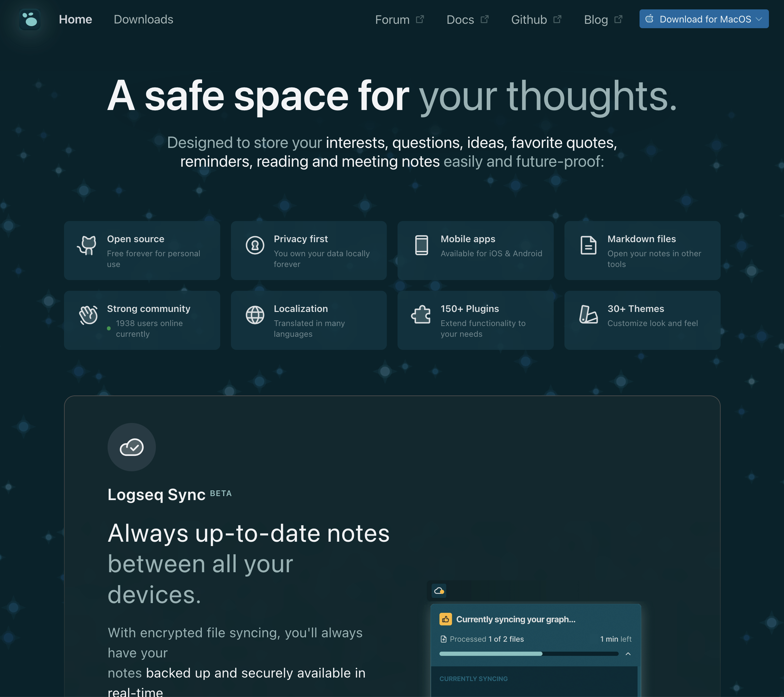Click the Mobile apps phone icon
This screenshot has width=784, height=697.
click(421, 245)
